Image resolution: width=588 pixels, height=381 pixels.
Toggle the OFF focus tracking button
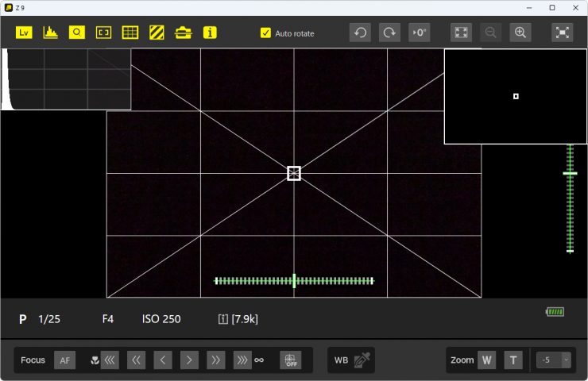click(x=291, y=360)
